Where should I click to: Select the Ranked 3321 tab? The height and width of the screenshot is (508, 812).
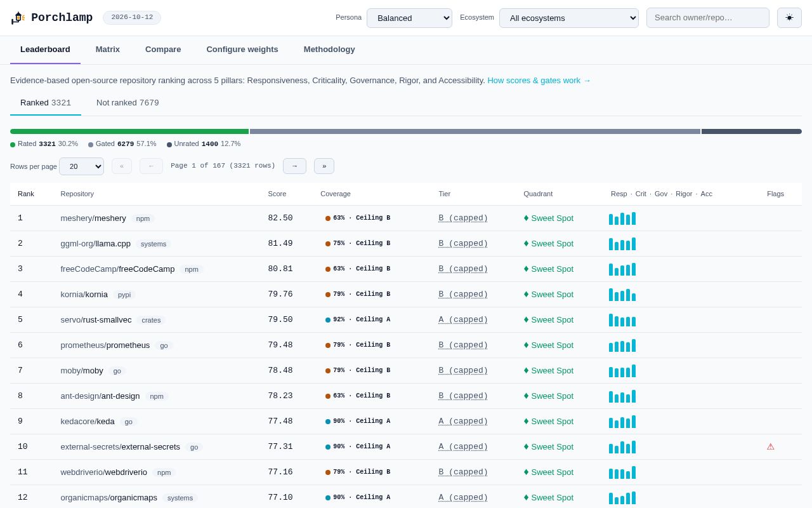[x=46, y=103]
